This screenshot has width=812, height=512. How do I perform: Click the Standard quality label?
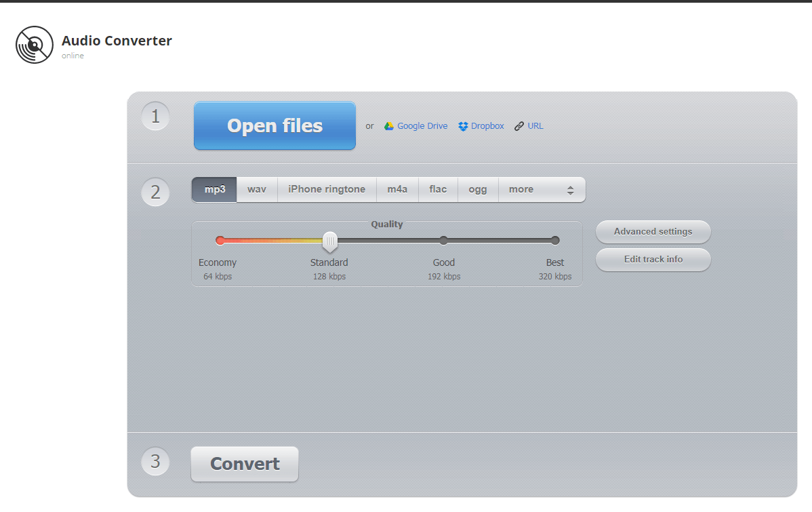329,262
